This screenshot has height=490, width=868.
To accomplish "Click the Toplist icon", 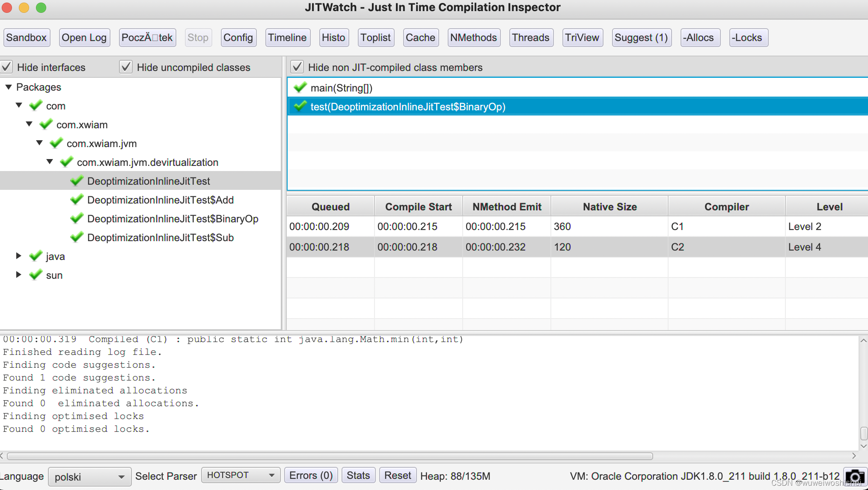I will 375,38.
